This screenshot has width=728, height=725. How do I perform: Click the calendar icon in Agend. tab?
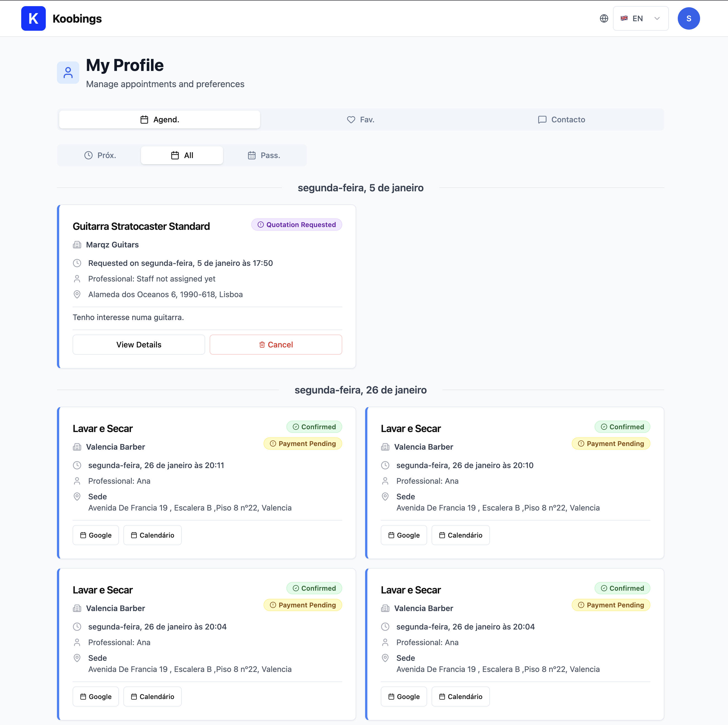click(x=144, y=120)
